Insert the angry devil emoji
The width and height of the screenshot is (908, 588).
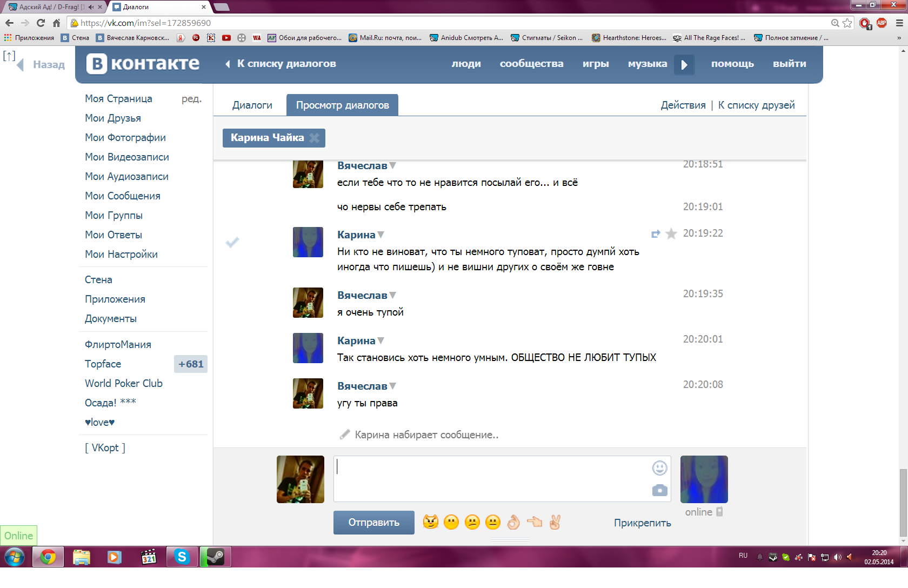(431, 522)
